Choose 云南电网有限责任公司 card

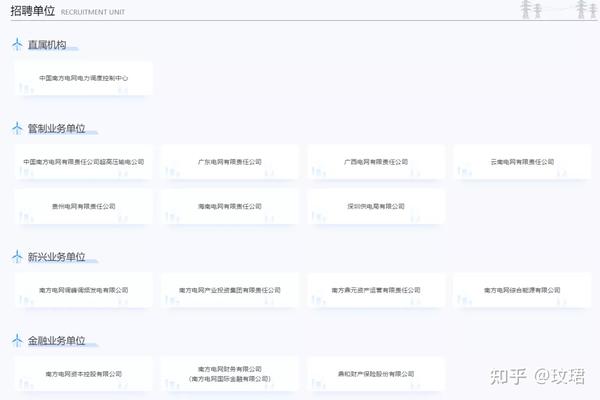click(522, 162)
